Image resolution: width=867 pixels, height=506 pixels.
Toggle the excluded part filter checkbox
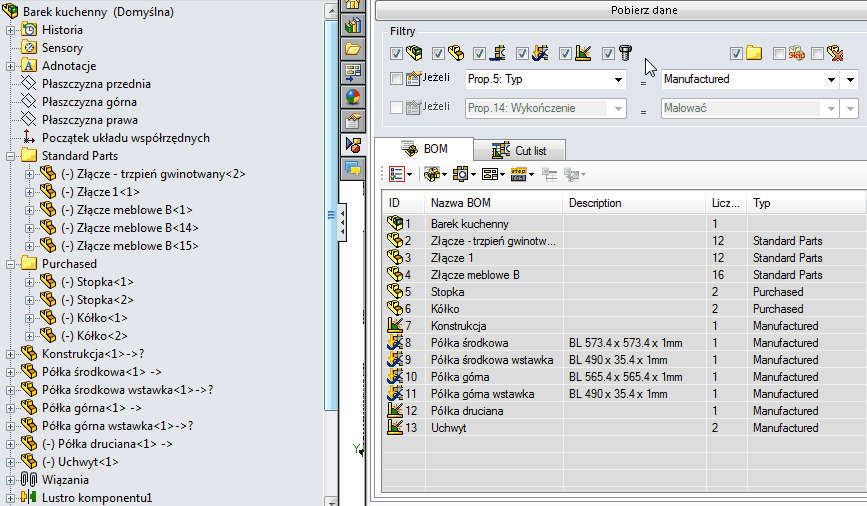pos(817,53)
